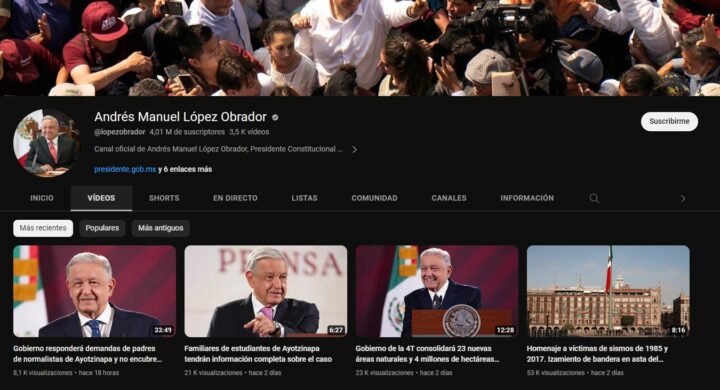Click '21 K visualizaciones' metadata text

[x=214, y=373]
